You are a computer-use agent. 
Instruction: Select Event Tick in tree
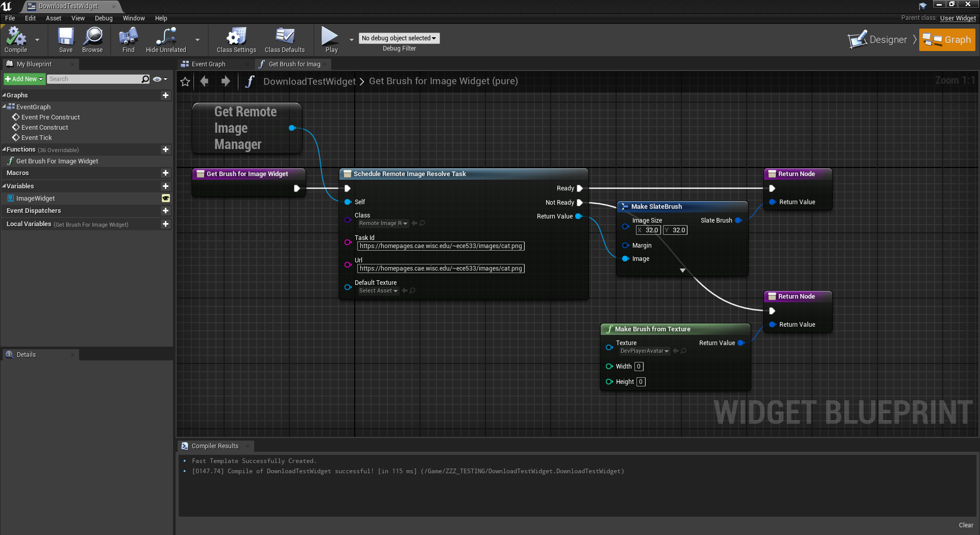(x=37, y=138)
